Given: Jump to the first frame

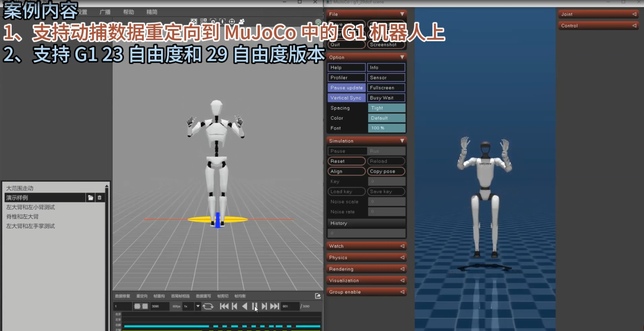Looking at the screenshot, I should click(x=224, y=306).
